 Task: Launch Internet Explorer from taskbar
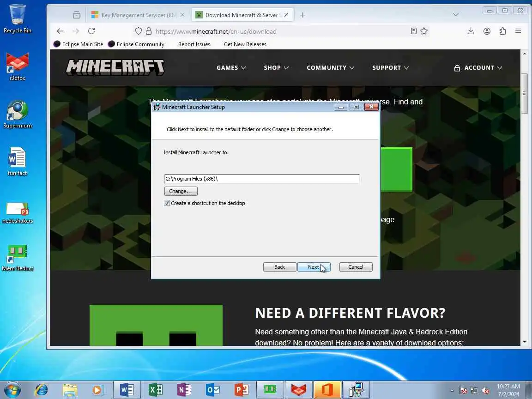click(x=42, y=390)
